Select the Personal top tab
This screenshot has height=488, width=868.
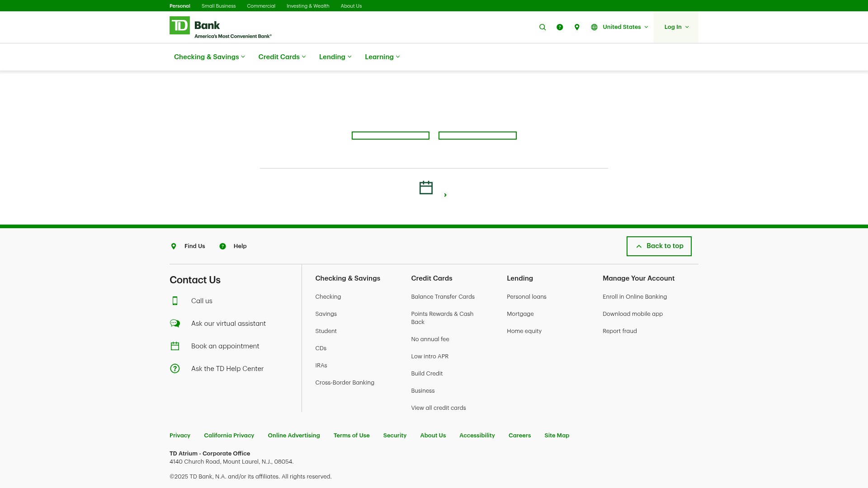180,6
